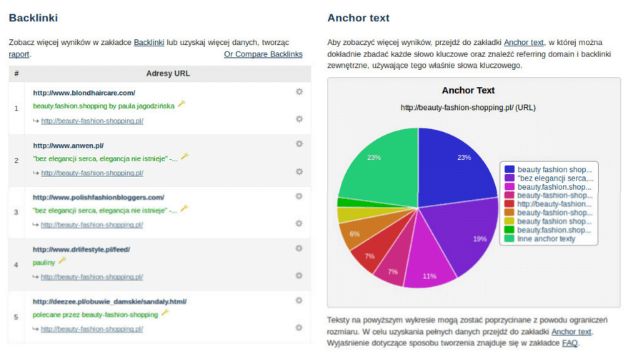
Task: Click key icon after 'polecane przez beauty-fashion-shopping'
Action: [x=165, y=313]
